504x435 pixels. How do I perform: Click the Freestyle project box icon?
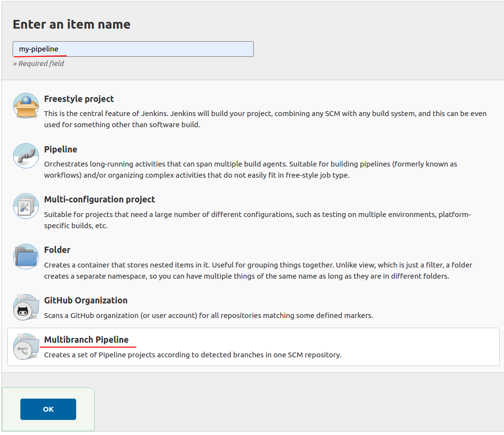click(26, 105)
